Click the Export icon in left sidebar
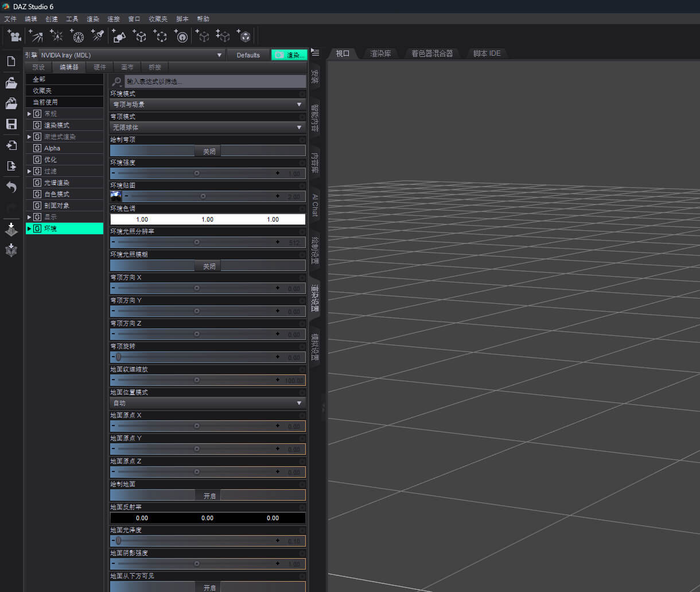 click(x=11, y=166)
